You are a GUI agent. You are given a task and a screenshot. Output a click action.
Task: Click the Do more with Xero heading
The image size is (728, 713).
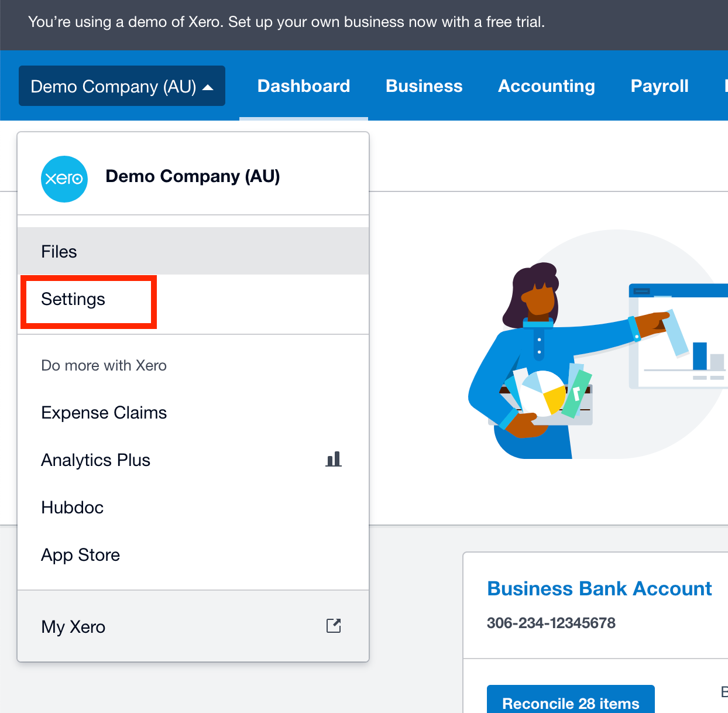tap(104, 365)
